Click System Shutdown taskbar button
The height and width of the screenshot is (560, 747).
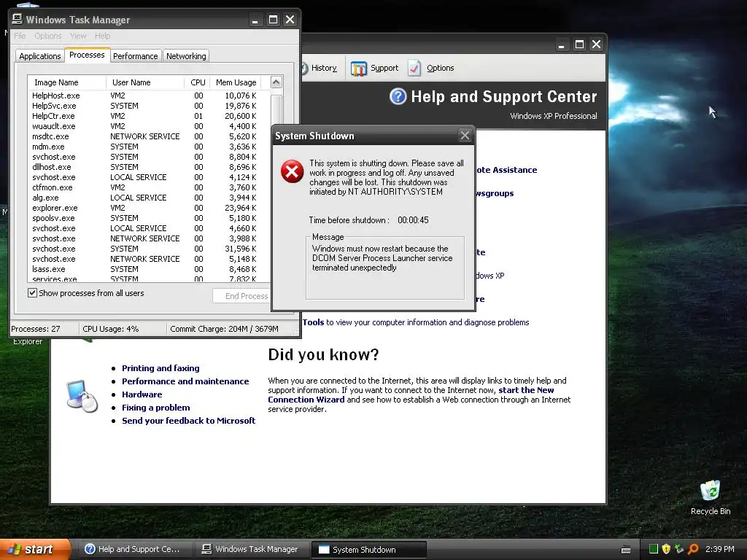pos(368,549)
